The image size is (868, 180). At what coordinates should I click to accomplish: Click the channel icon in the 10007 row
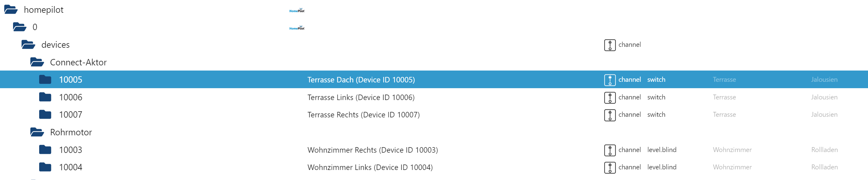coord(610,115)
